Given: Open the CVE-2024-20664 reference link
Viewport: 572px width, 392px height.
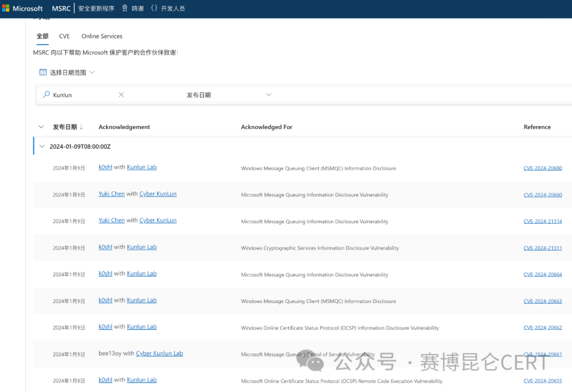Looking at the screenshot, I should [x=543, y=275].
